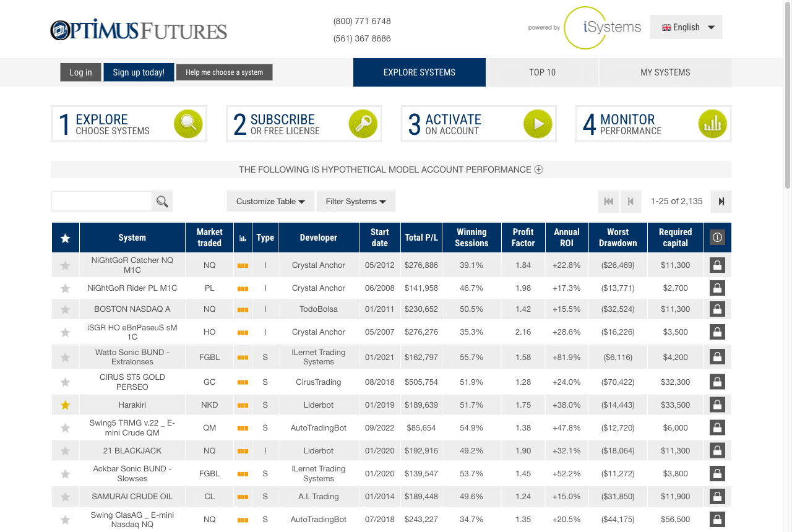792x532 pixels.
Task: Go to previous page of results
Action: [631, 202]
